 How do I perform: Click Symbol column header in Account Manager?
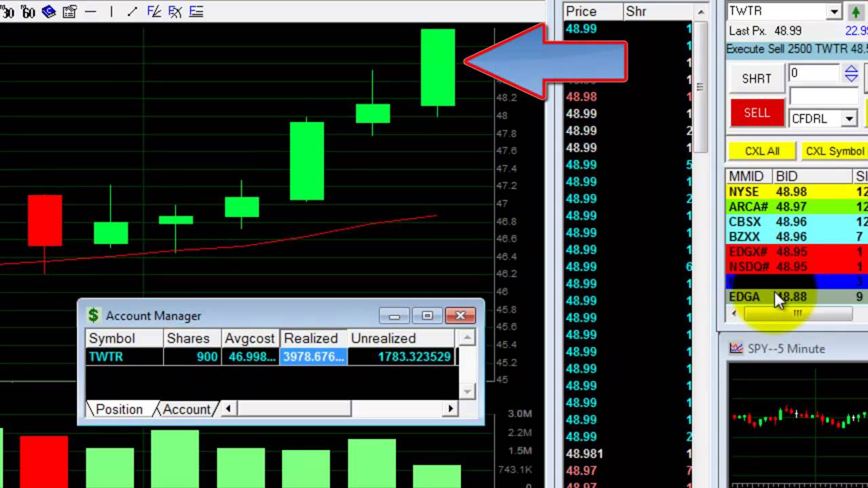tap(124, 338)
